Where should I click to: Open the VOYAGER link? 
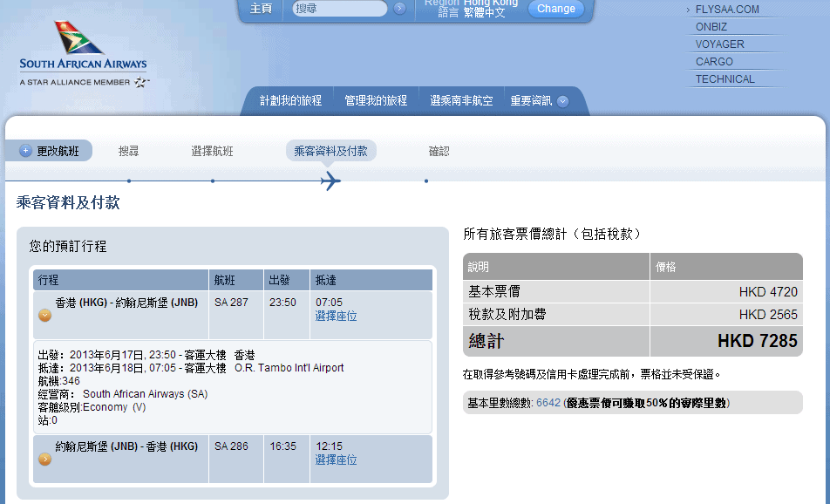point(719,44)
